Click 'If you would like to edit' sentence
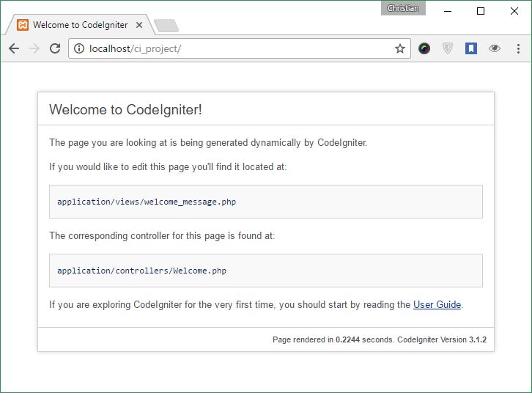 point(168,167)
